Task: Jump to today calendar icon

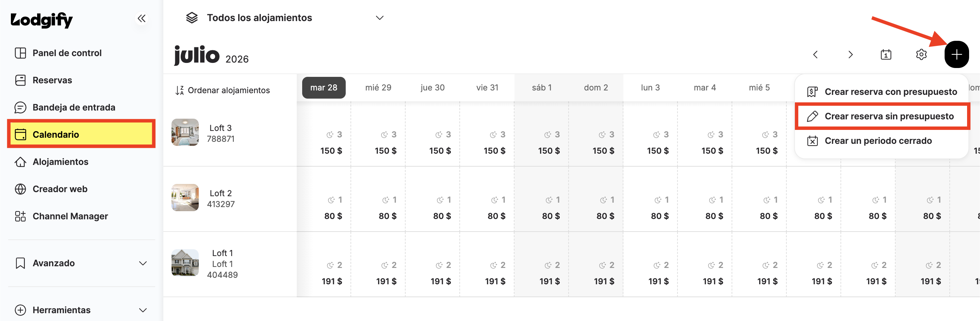Action: tap(886, 54)
